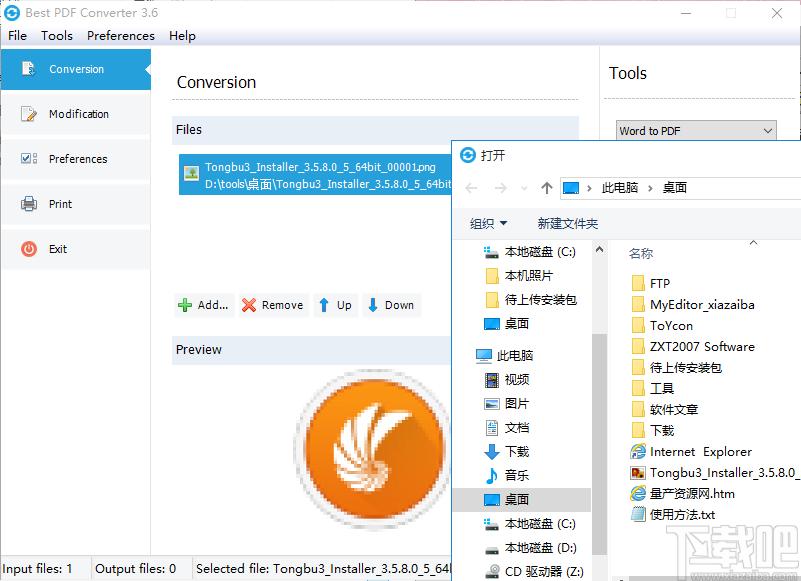Open the Modification sidebar section
This screenshot has height=581, width=801.
[x=76, y=114]
